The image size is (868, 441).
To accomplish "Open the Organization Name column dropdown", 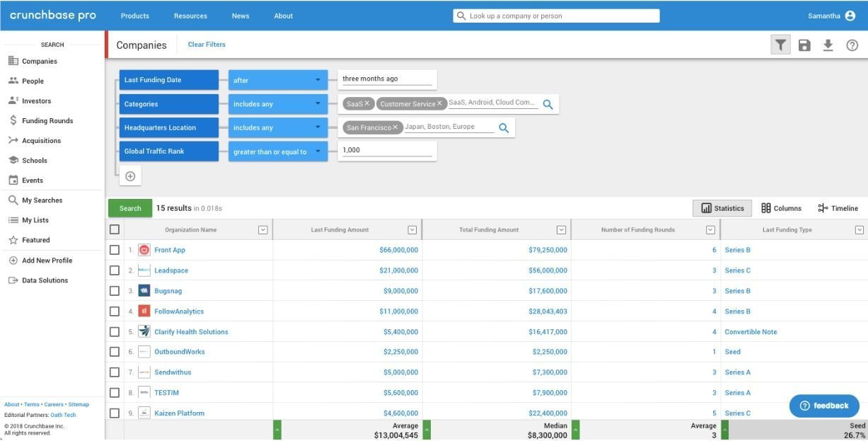I will [x=263, y=229].
